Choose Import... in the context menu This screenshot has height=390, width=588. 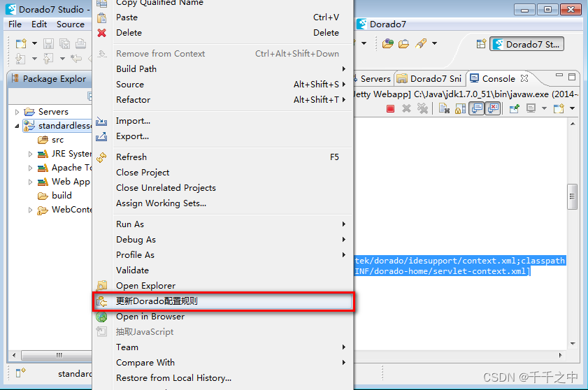223,121
